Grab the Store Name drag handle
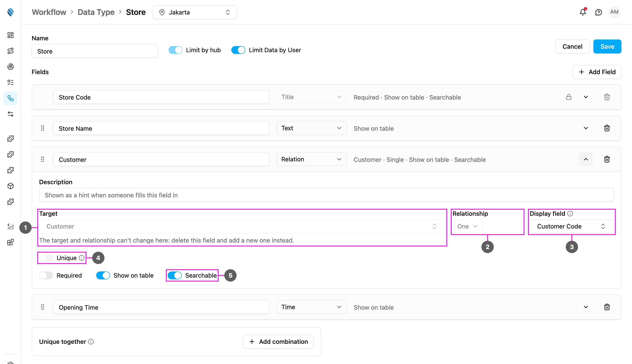Viewport: 632px width, 364px height. click(43, 128)
